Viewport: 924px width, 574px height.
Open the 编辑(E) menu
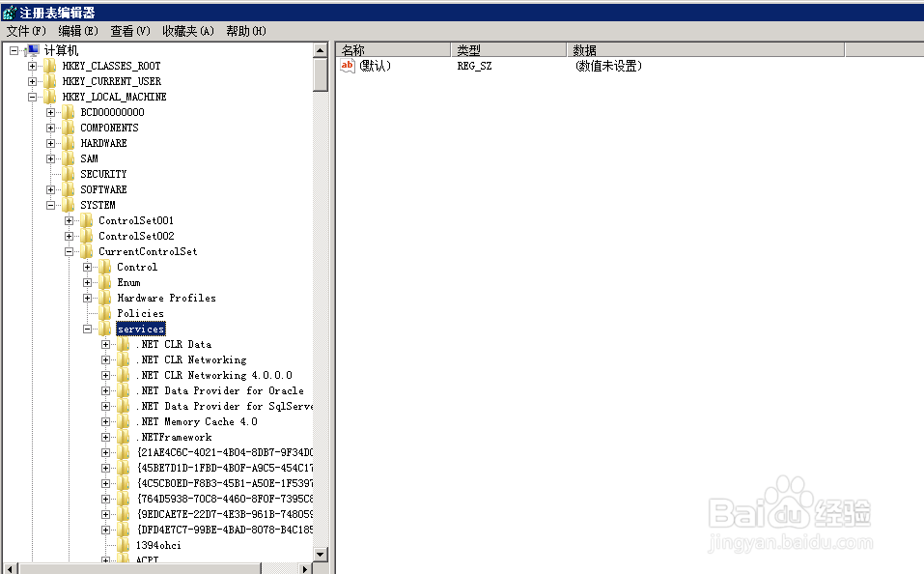tap(74, 30)
